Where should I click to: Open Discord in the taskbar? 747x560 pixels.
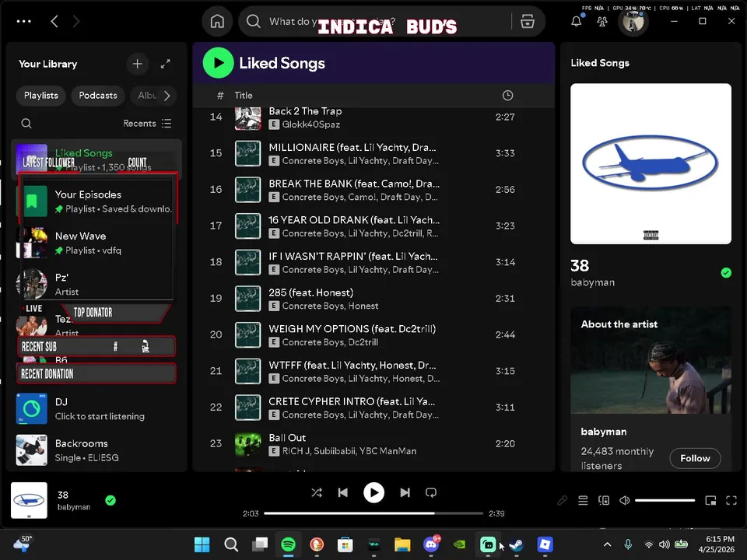432,544
